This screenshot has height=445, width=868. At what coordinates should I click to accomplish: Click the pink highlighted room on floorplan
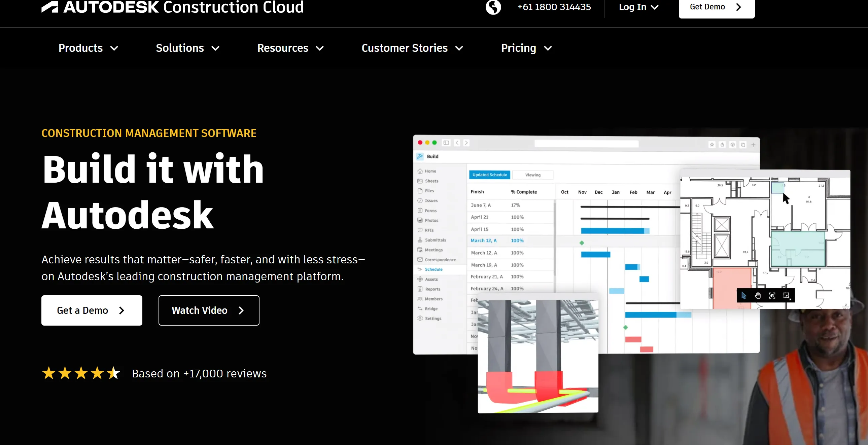[732, 288]
